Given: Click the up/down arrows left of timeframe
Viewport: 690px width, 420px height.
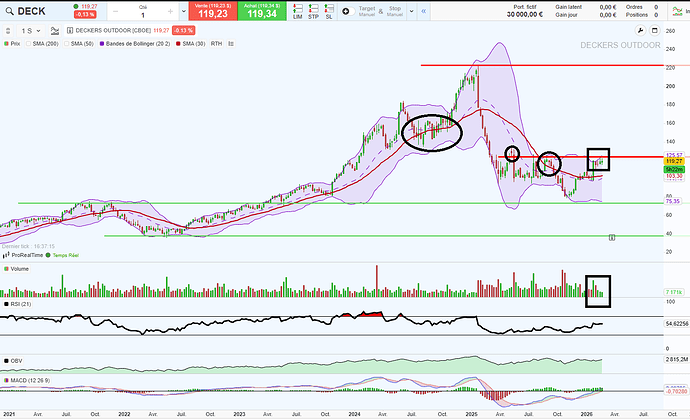Looking at the screenshot, I should [x=7, y=30].
